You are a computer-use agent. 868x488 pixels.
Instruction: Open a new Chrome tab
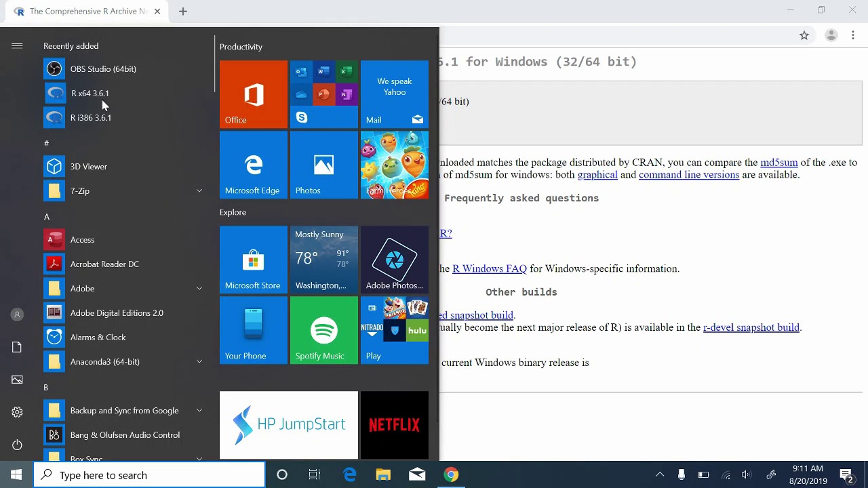pyautogui.click(x=183, y=12)
